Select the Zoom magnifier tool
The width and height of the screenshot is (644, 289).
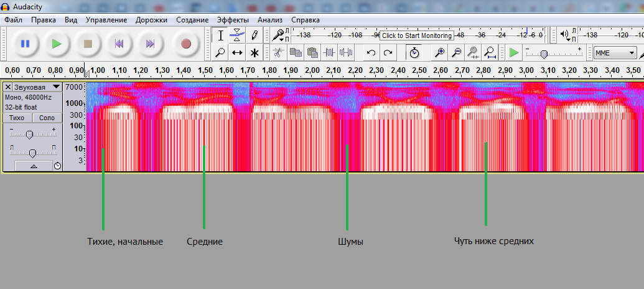220,52
